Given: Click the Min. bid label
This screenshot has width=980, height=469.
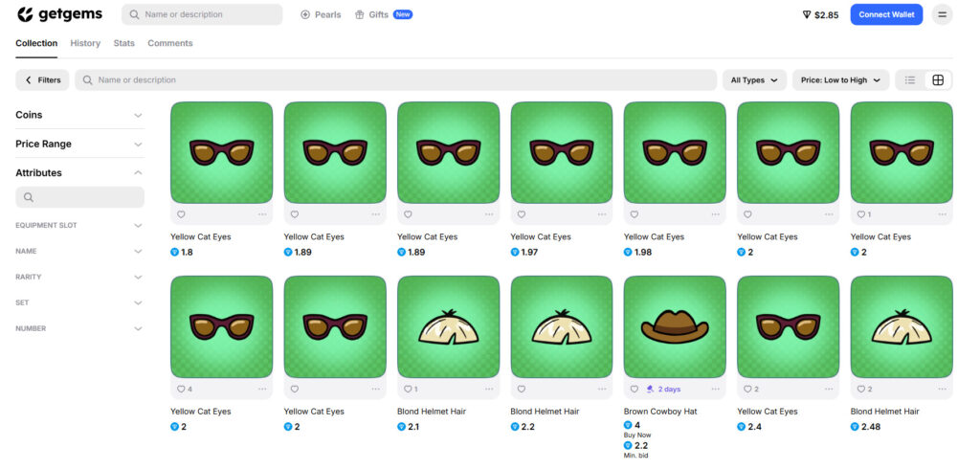Looking at the screenshot, I should (x=636, y=456).
